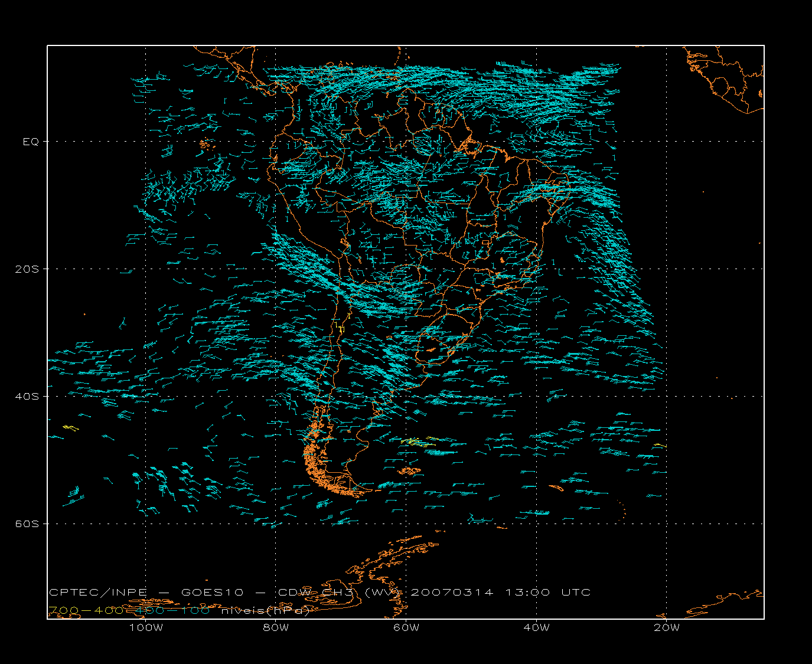Click the EQ latitude label
812x664 pixels.
31,142
